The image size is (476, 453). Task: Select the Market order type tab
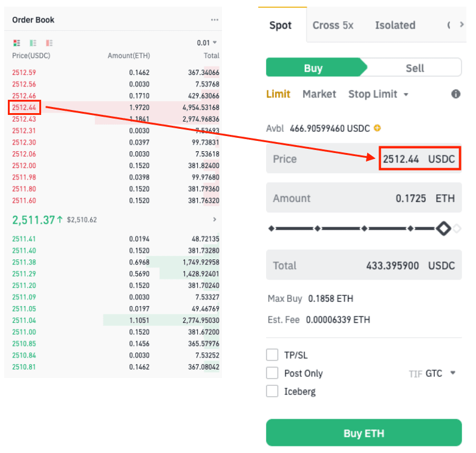(x=319, y=94)
